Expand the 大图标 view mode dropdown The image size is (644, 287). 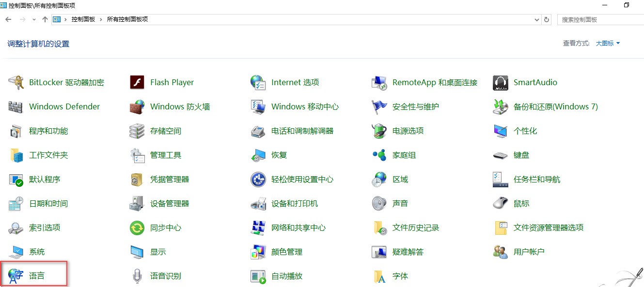[608, 44]
